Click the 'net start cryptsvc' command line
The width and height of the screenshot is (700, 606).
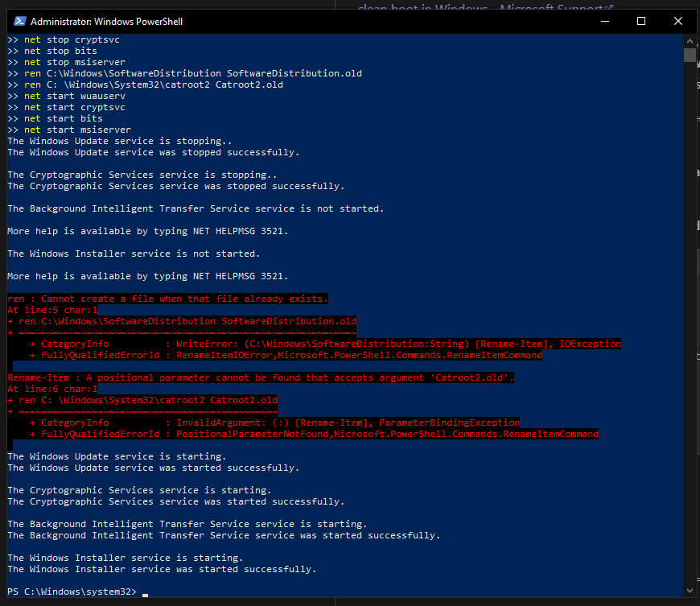click(x=67, y=107)
